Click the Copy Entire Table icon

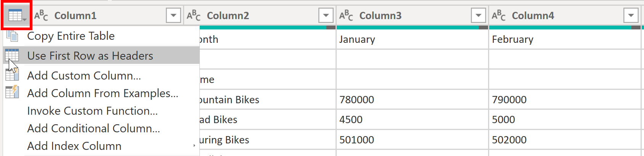tap(12, 36)
